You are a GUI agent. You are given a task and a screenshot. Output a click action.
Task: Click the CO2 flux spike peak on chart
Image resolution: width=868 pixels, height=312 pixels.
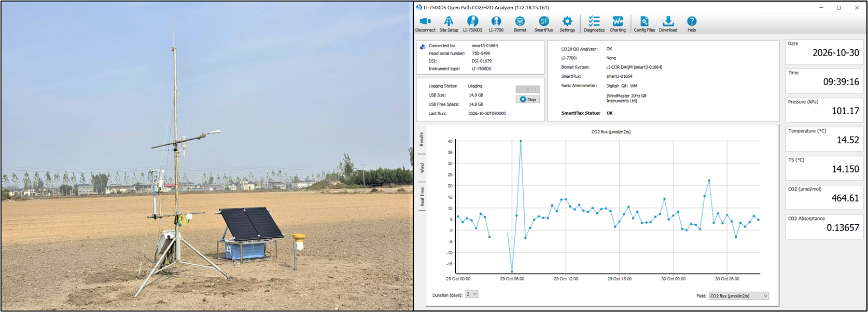(x=521, y=141)
